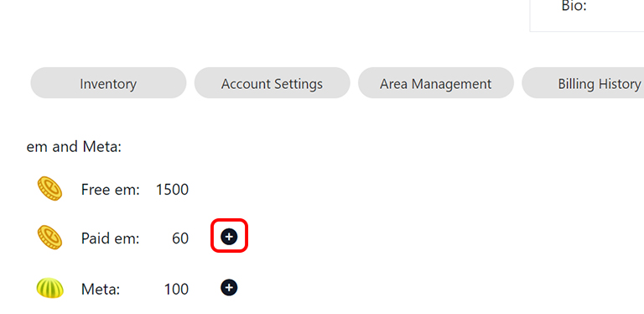This screenshot has width=644, height=314.
Task: Select the 100 Meta balance
Action: (x=176, y=290)
